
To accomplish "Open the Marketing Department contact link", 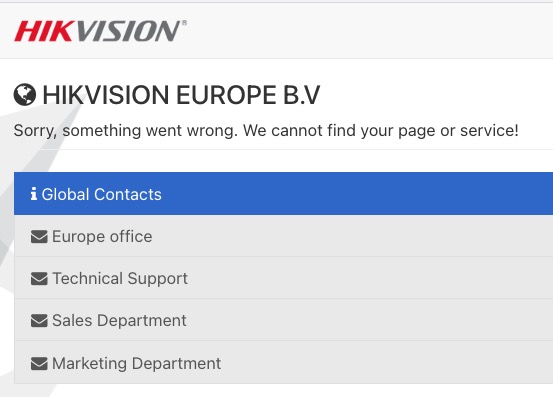I will [x=136, y=364].
